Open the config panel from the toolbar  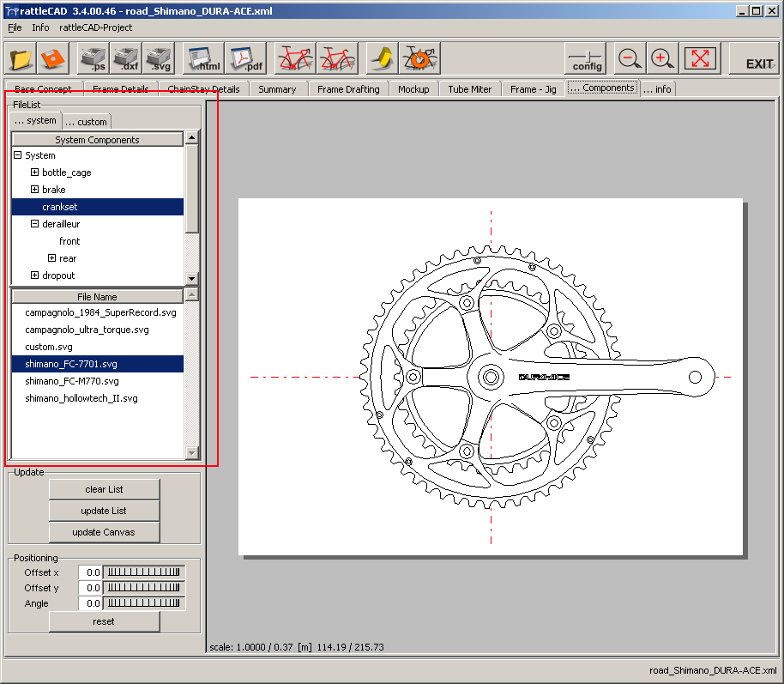(587, 58)
